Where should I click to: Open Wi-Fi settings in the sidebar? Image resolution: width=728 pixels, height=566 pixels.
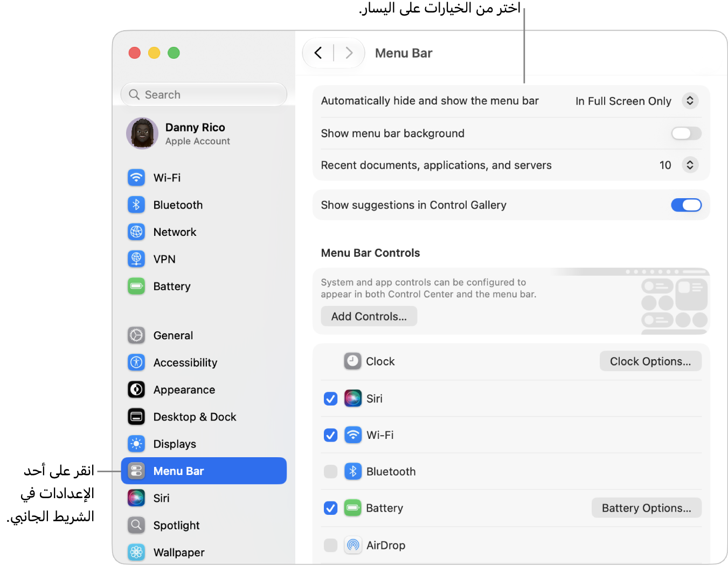(204, 178)
